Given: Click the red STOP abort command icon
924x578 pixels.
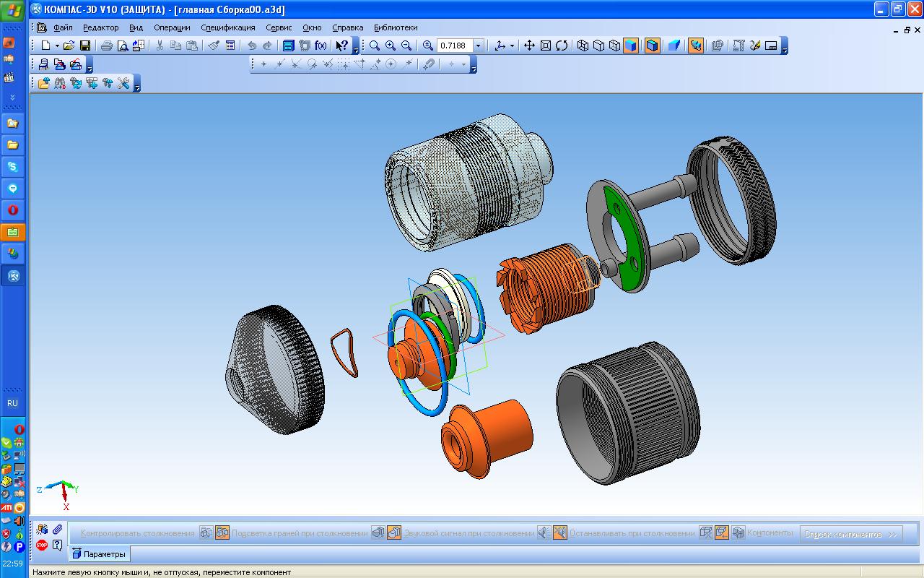Looking at the screenshot, I should pyautogui.click(x=42, y=545).
